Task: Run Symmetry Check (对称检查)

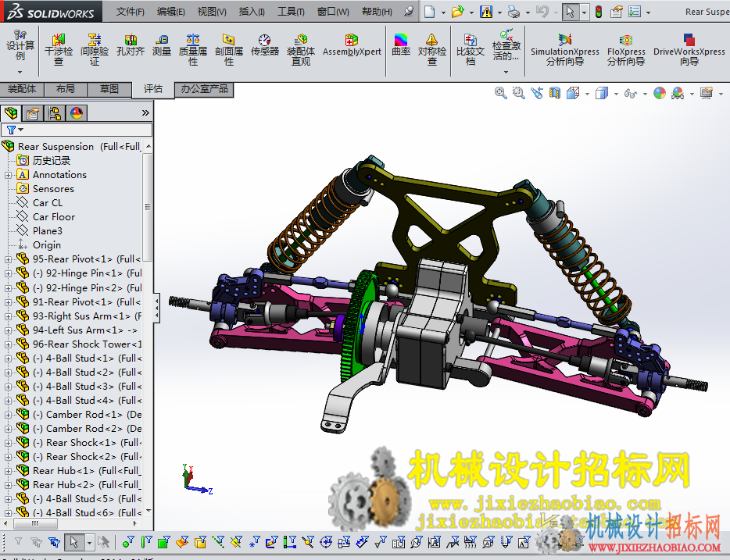Action: pos(432,49)
